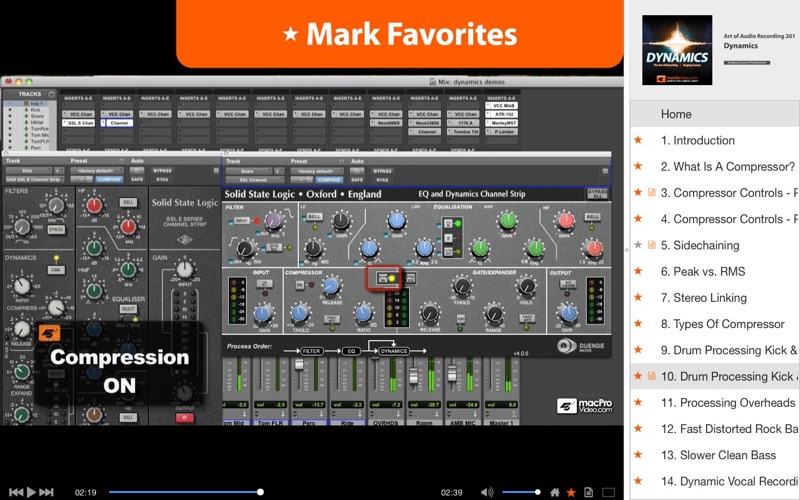This screenshot has width=800, height=500.
Task: Toggle the star beside 2. What Is A Compressor?
Action: pyautogui.click(x=638, y=166)
